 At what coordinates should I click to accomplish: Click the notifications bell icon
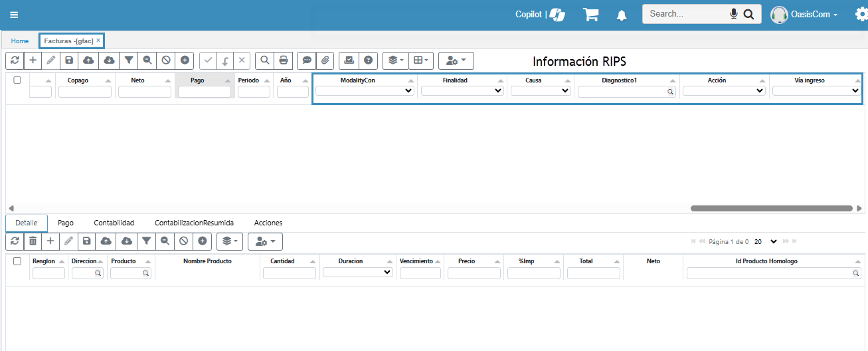pos(622,15)
